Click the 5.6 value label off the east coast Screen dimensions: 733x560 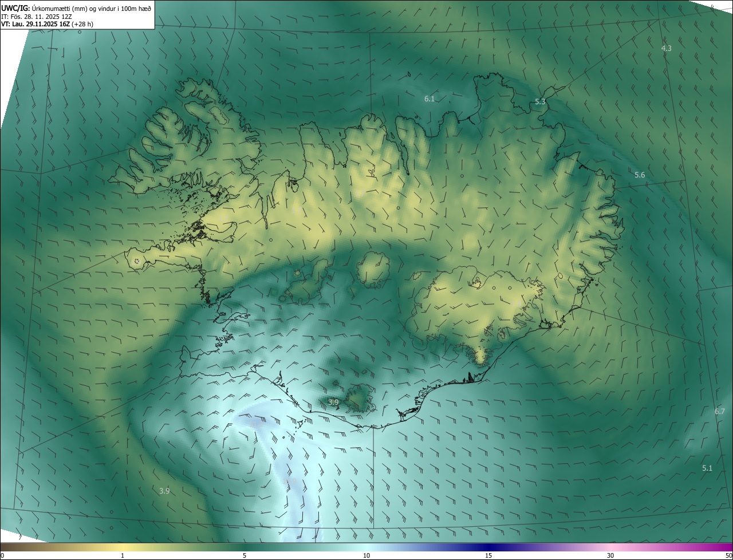click(640, 175)
